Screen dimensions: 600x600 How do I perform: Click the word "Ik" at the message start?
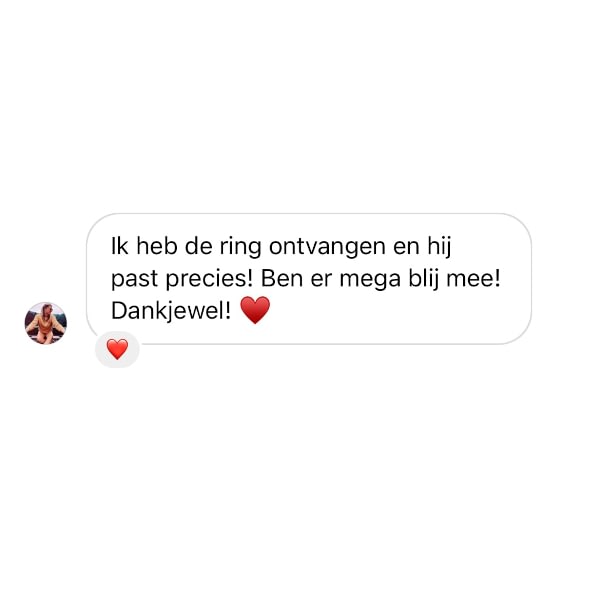click(119, 246)
